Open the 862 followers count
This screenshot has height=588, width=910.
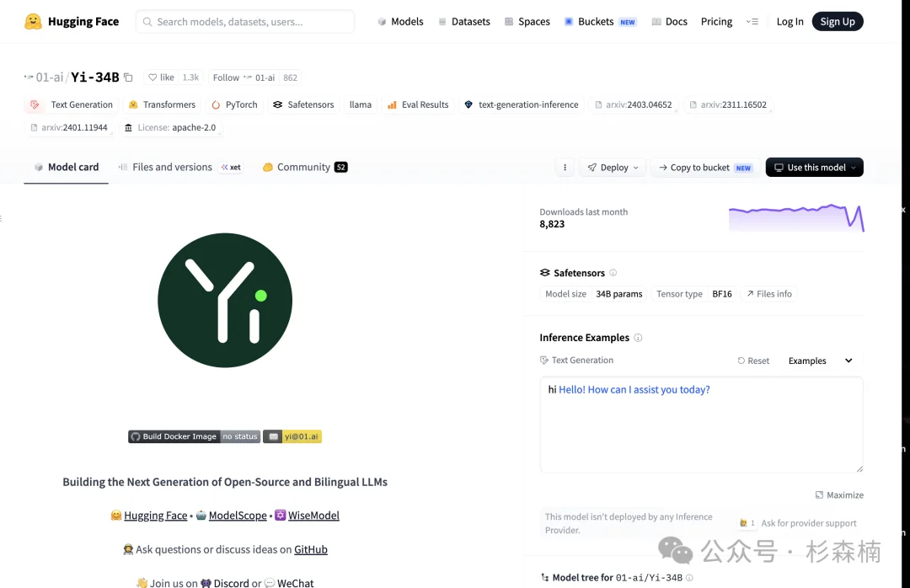click(290, 78)
